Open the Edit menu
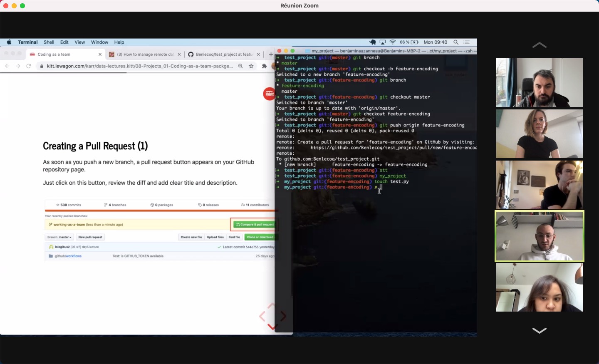 64,42
